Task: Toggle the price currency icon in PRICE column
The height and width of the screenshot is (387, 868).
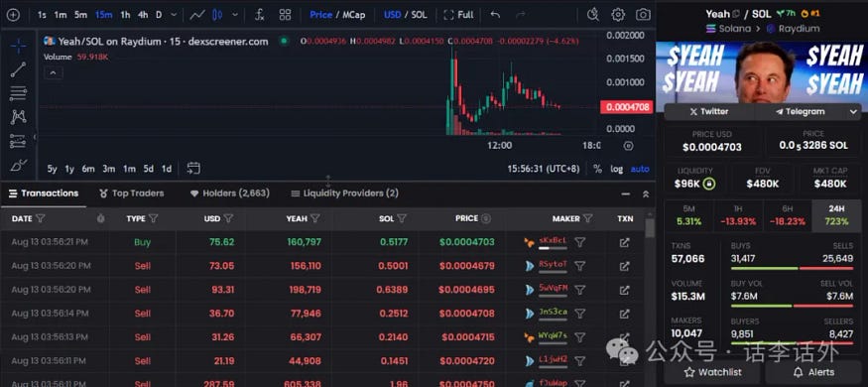Action: point(486,218)
